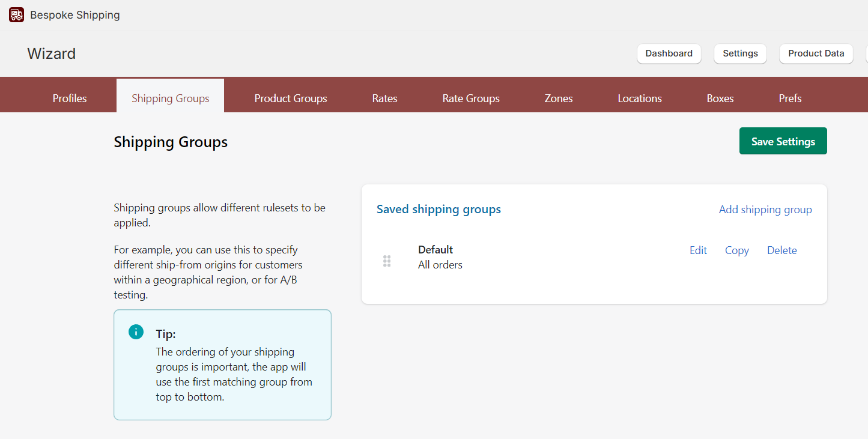Switch to the Product Groups tab
This screenshot has height=439, width=868.
click(x=291, y=98)
